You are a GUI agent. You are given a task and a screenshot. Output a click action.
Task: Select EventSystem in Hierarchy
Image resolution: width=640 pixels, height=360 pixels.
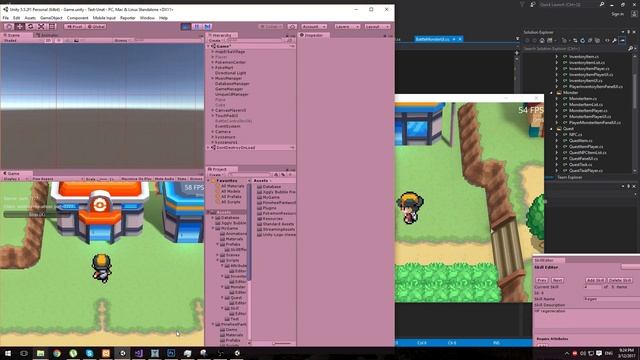227,126
